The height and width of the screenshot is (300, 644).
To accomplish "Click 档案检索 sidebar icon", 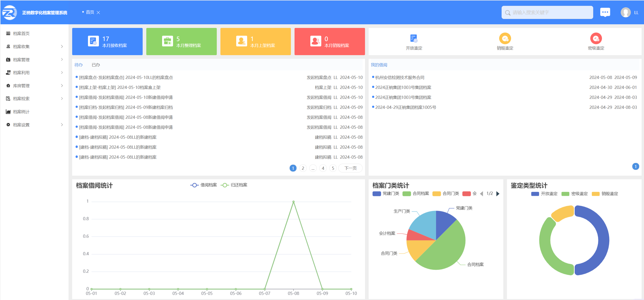I will click(x=8, y=98).
